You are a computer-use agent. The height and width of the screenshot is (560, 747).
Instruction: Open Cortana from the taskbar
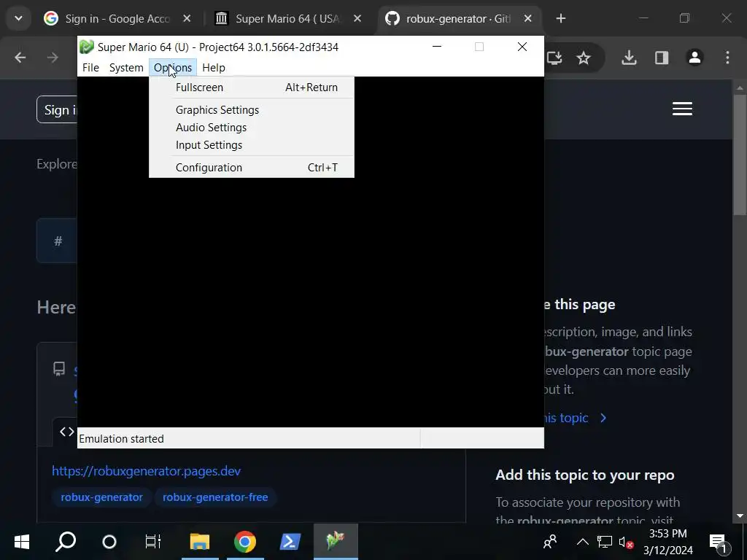[x=109, y=542]
